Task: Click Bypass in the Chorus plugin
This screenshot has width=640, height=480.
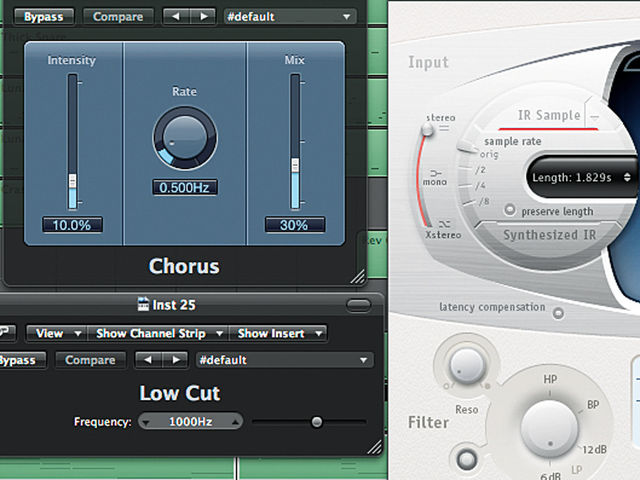Action: point(44,17)
